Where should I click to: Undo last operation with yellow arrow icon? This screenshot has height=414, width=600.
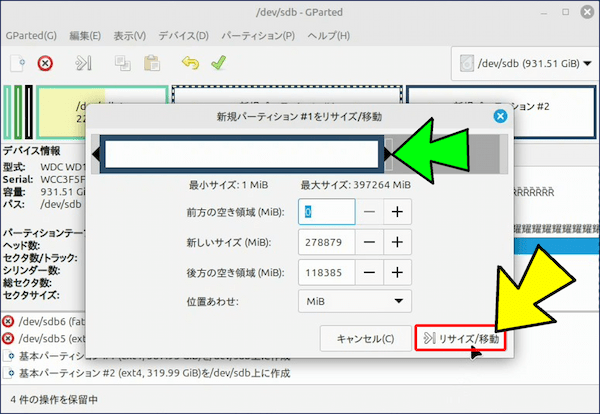tap(190, 63)
